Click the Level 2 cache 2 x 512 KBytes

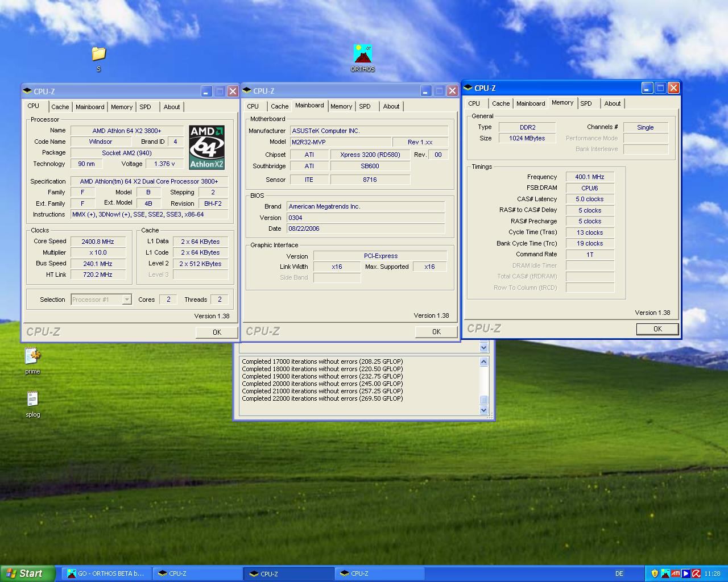tap(200, 264)
